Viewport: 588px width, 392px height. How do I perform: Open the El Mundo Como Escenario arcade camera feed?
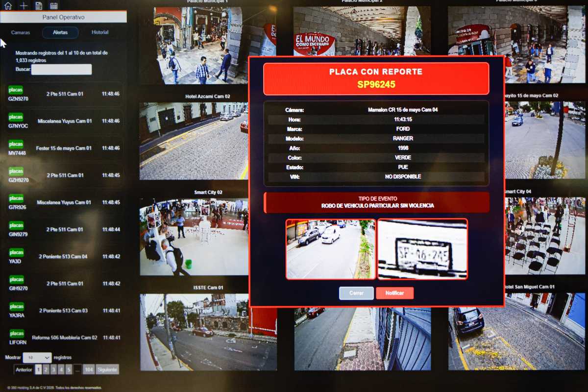(x=362, y=31)
